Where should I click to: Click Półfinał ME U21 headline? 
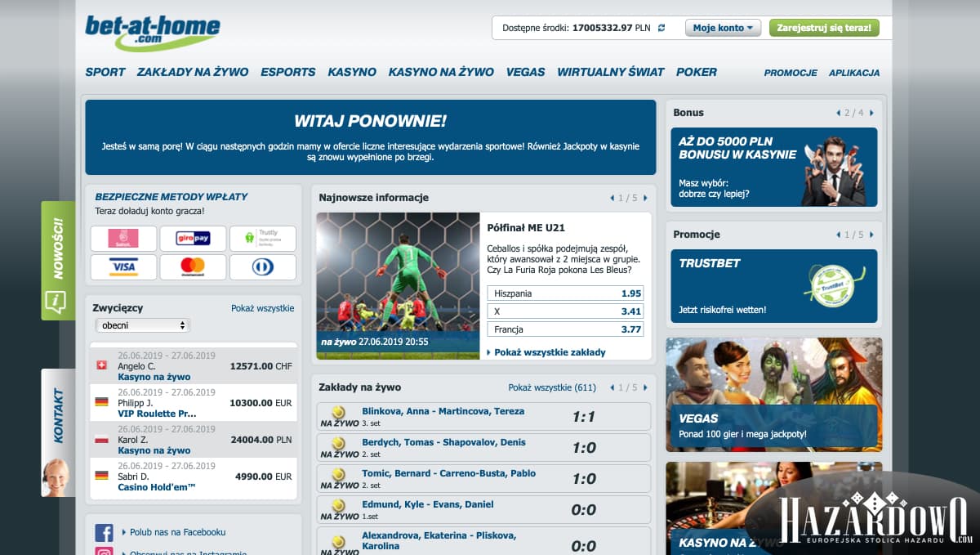tap(526, 227)
